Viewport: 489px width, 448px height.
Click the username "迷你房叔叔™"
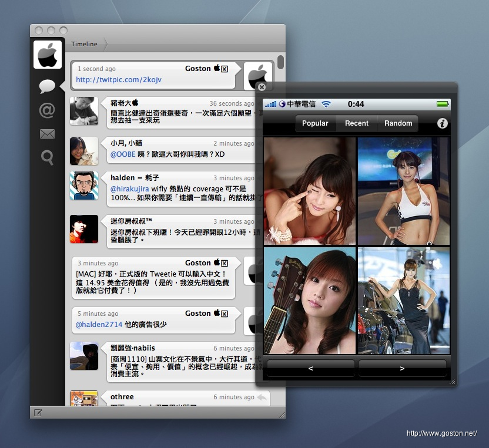131,221
